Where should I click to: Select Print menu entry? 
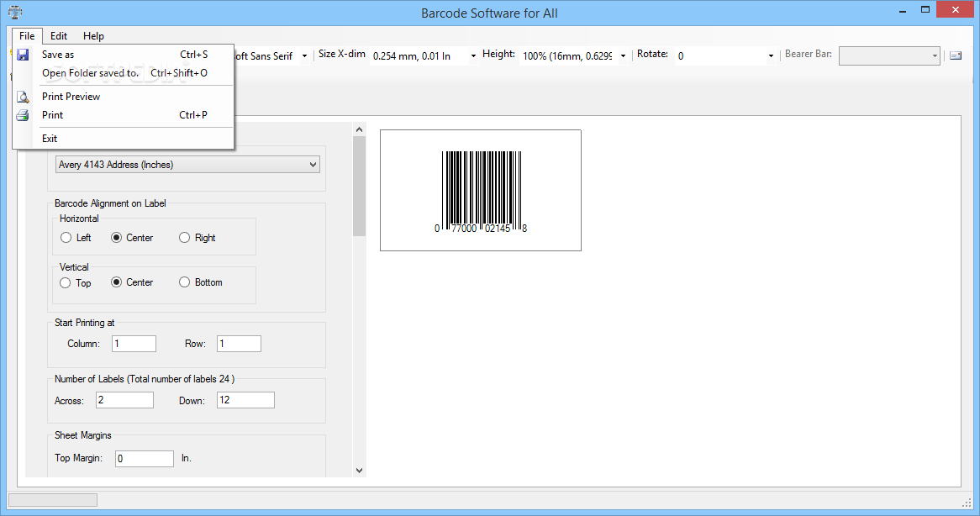tap(123, 115)
